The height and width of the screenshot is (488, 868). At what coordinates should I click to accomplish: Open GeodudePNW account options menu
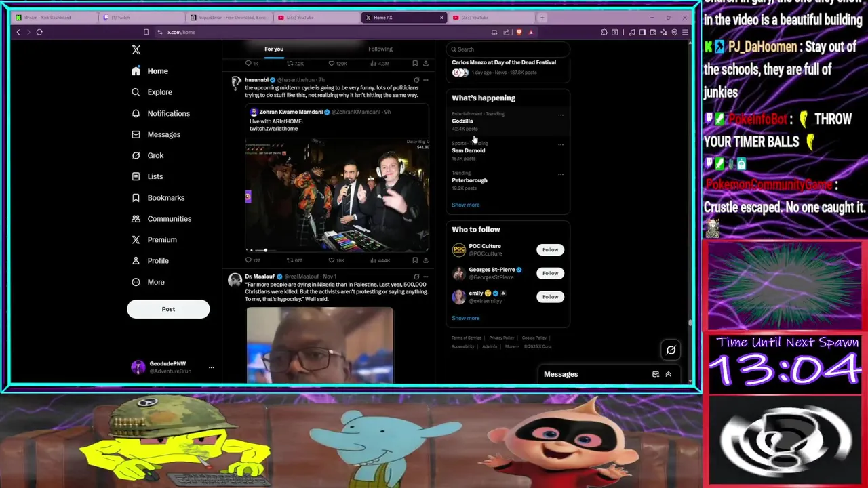click(x=211, y=367)
